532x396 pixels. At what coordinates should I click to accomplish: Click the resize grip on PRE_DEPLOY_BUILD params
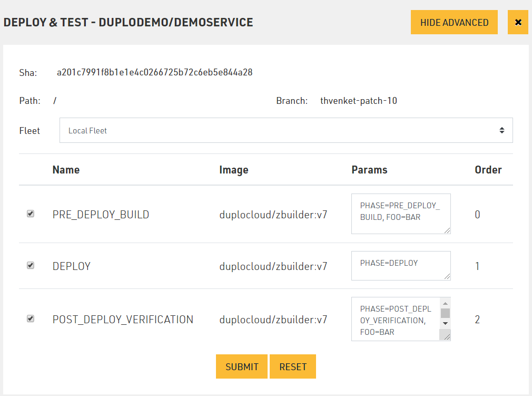(447, 230)
